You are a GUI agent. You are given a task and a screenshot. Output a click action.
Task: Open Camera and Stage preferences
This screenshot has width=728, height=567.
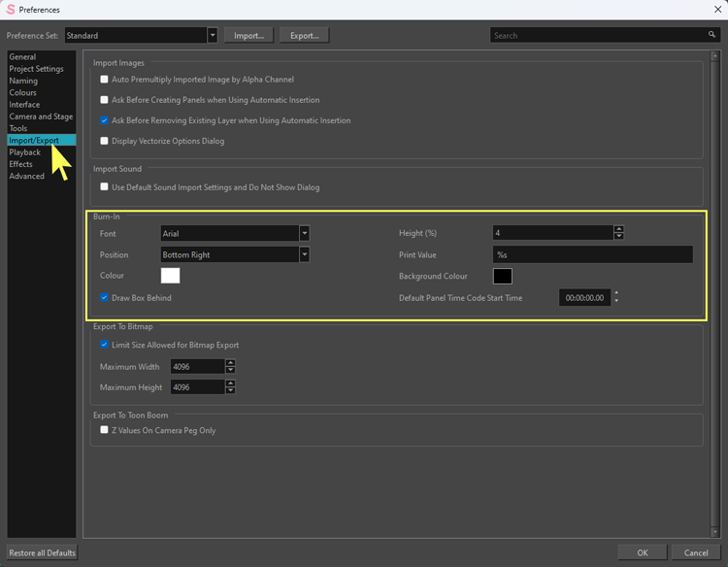tap(41, 117)
